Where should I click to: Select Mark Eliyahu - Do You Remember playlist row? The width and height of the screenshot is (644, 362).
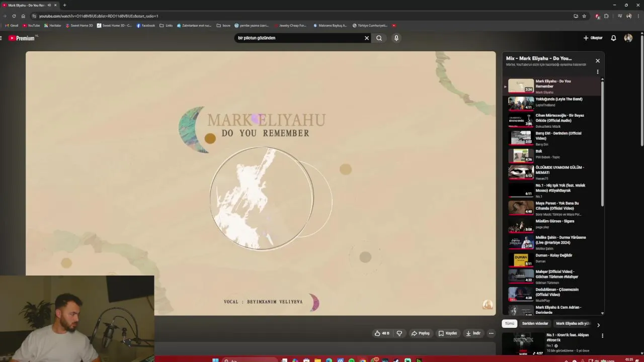tap(552, 86)
